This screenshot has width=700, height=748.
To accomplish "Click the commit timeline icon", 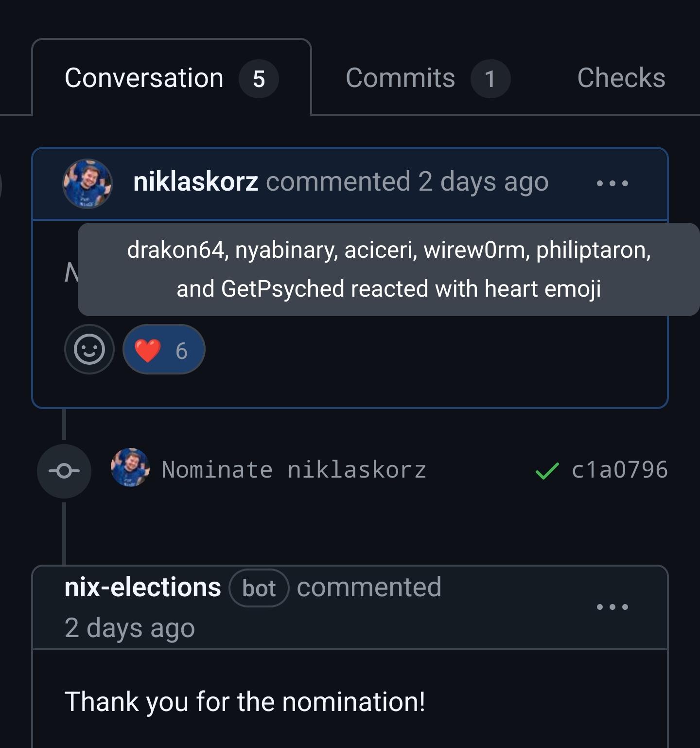I will (x=64, y=471).
